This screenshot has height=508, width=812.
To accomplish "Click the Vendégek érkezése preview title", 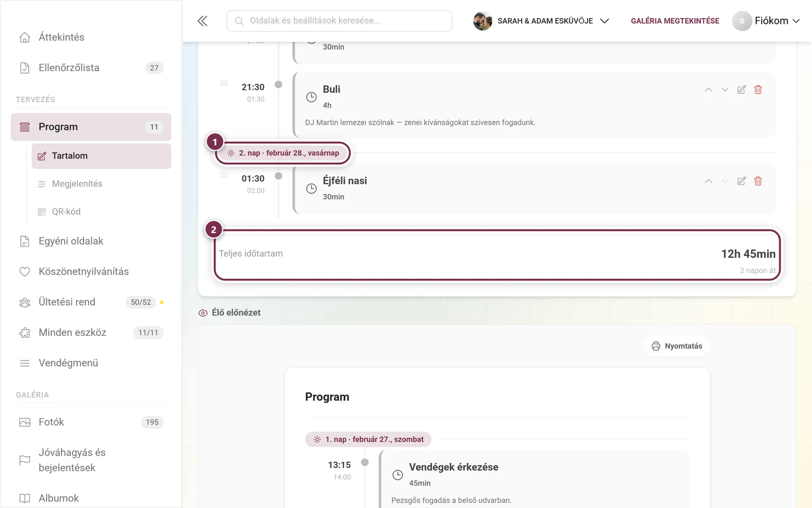I will pos(453,467).
